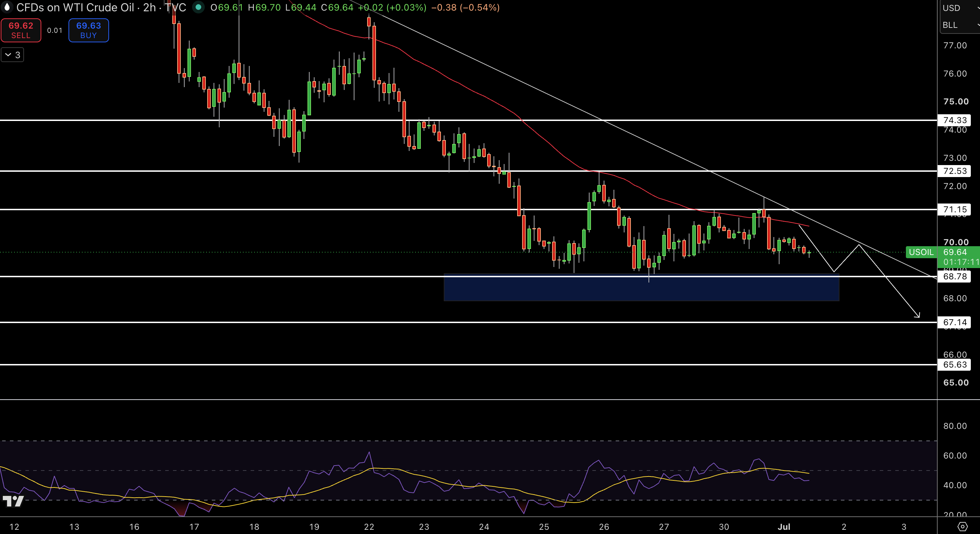Click the 0.01 spread value
980x534 pixels.
[55, 30]
